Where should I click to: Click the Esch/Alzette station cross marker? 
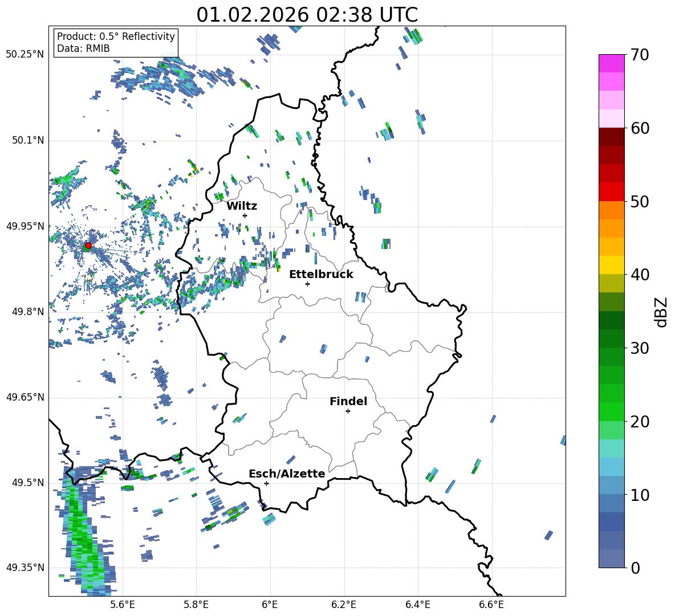coord(266,483)
